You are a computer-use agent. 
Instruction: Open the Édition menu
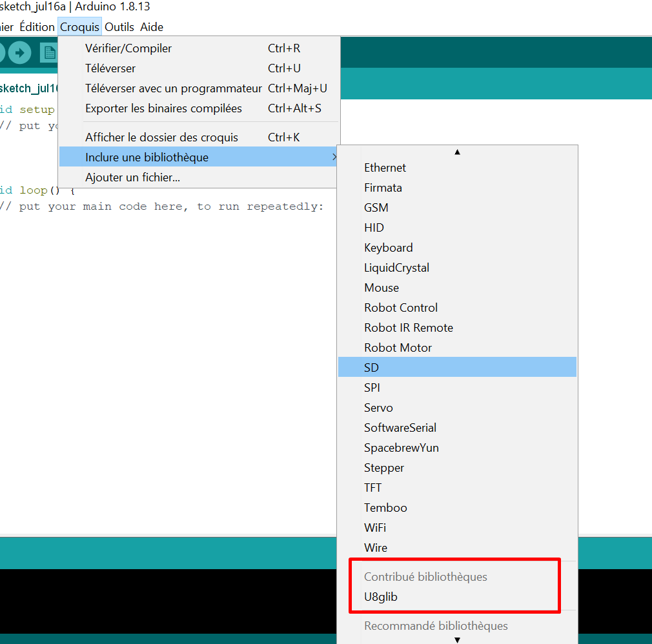37,27
